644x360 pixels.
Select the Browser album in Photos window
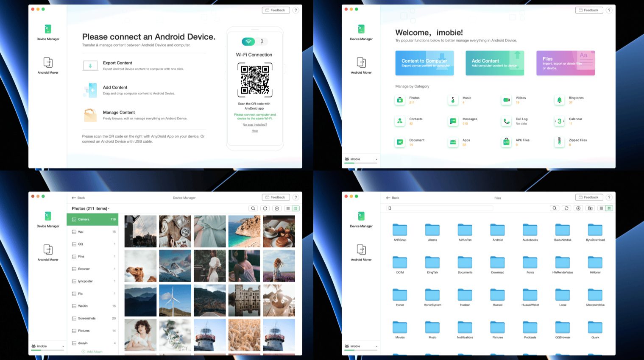tap(92, 269)
